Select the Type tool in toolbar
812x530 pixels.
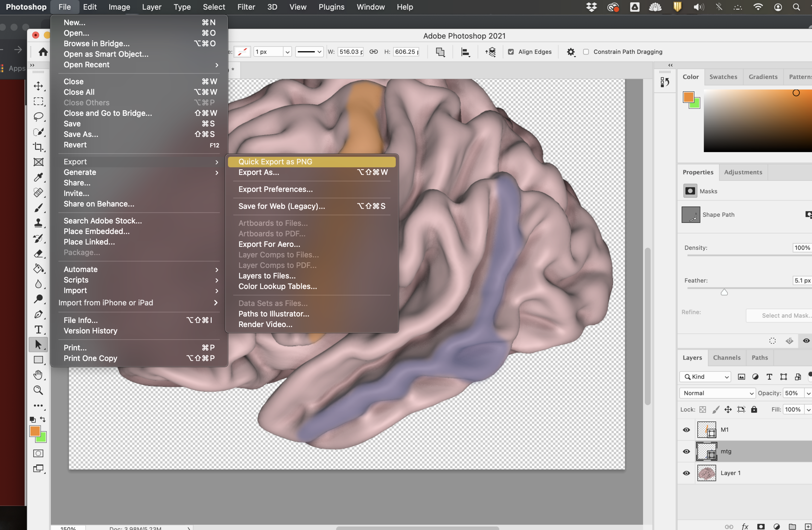tap(38, 329)
